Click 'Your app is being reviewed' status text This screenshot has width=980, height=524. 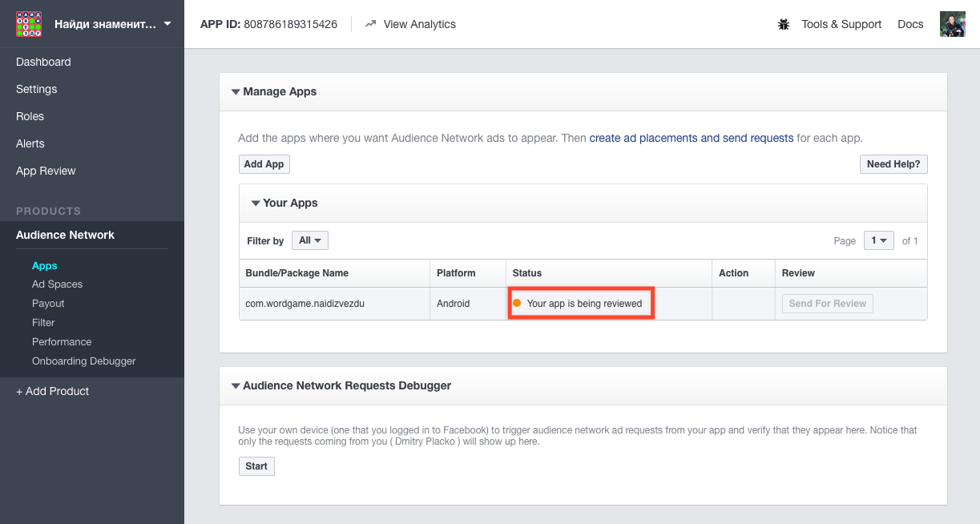(584, 304)
